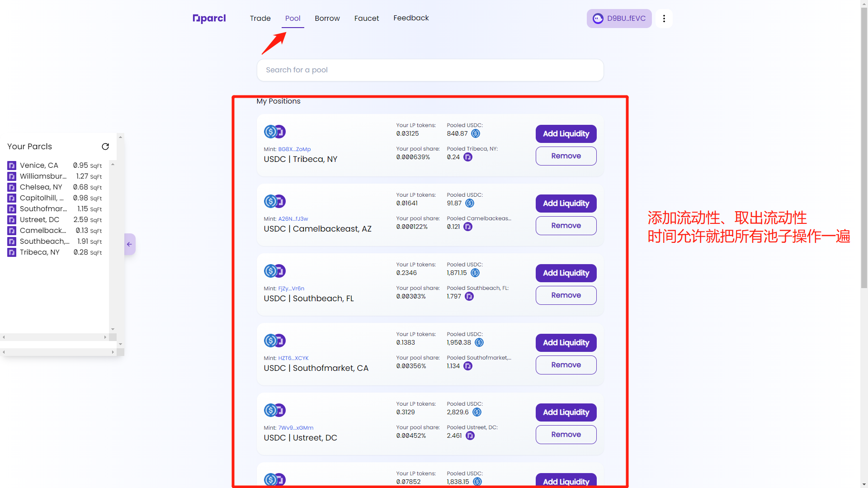Click the Ustreet, DC parcl icon in sidebar
This screenshot has height=488, width=868.
12,220
